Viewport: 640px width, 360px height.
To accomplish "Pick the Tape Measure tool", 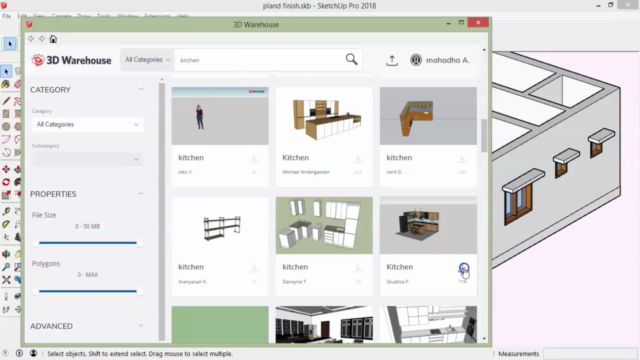I will (6, 211).
